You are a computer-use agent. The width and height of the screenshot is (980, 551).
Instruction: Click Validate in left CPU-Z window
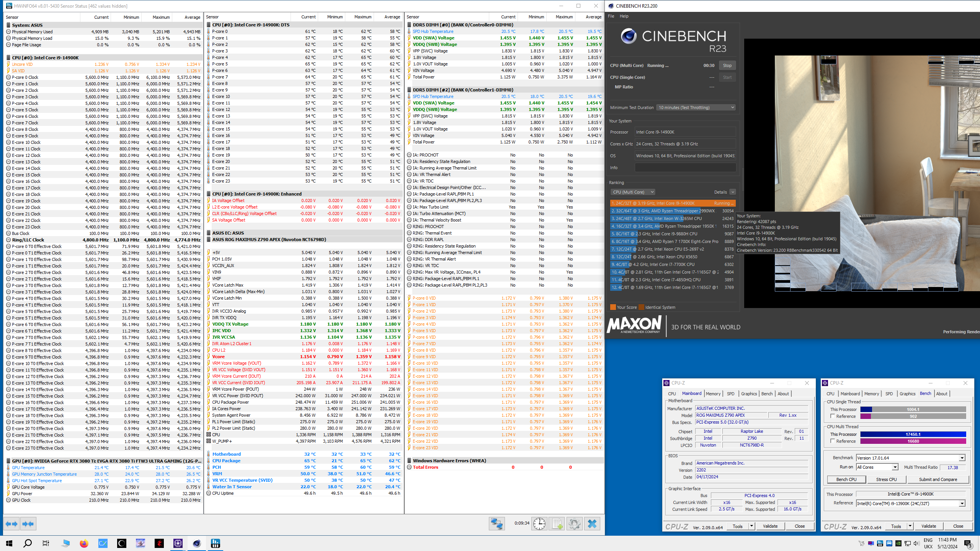[770, 526]
